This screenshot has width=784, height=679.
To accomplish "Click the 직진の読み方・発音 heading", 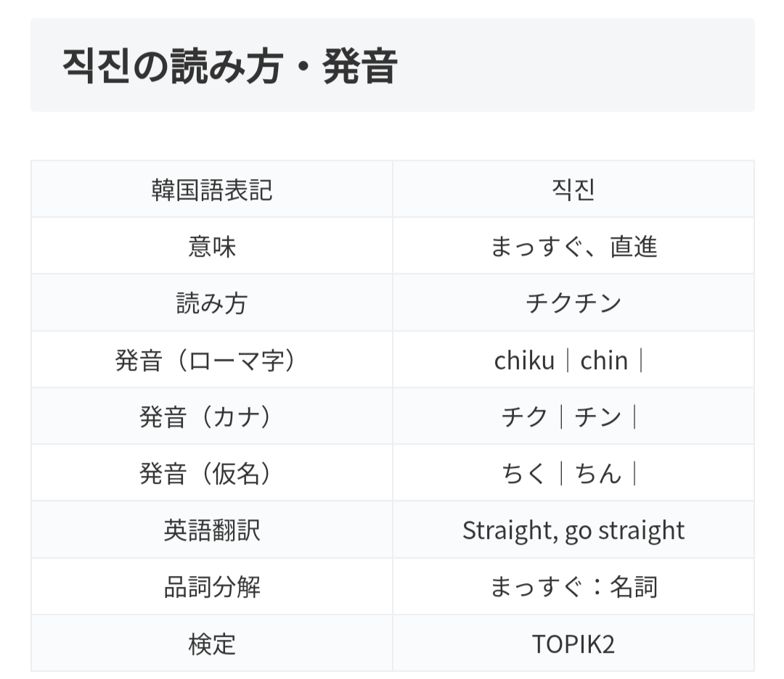I will click(229, 67).
